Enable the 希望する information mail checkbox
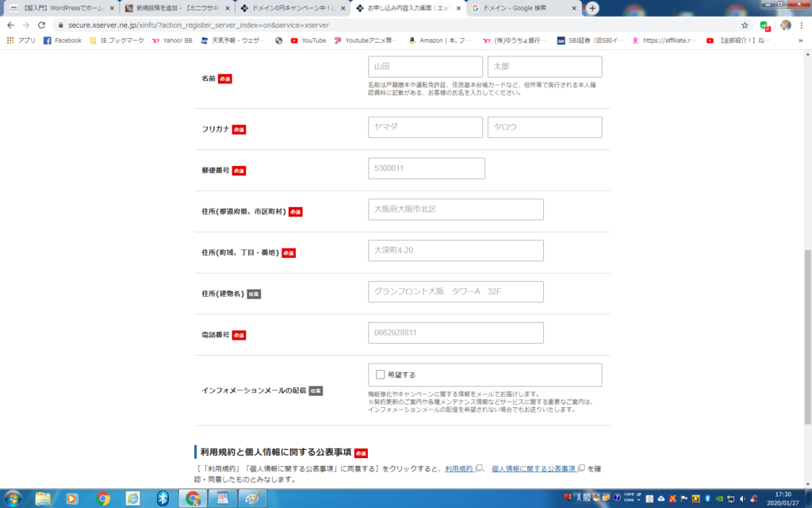 coord(381,375)
